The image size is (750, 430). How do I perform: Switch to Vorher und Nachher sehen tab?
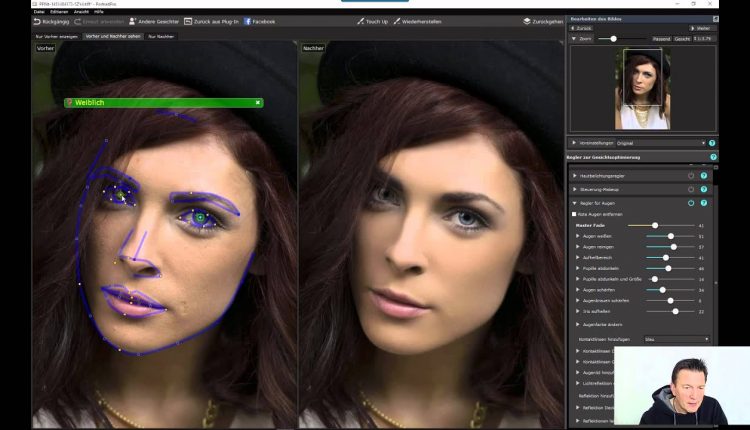coord(113,36)
